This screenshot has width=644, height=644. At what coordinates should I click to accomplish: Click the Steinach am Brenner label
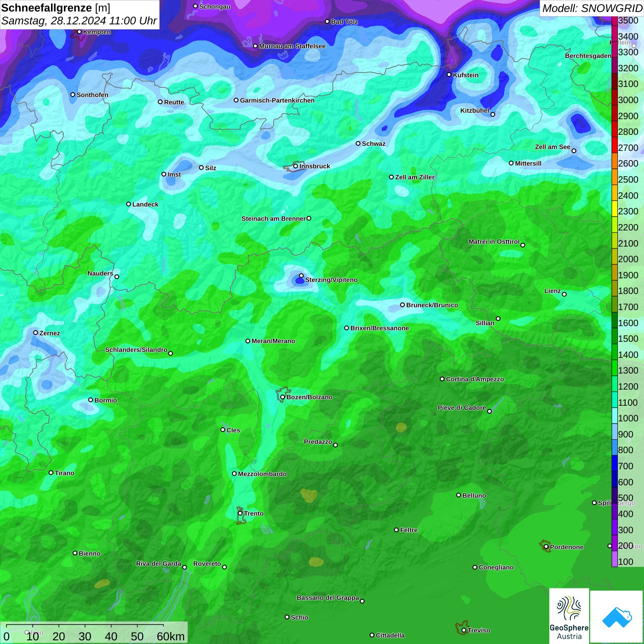(273, 218)
